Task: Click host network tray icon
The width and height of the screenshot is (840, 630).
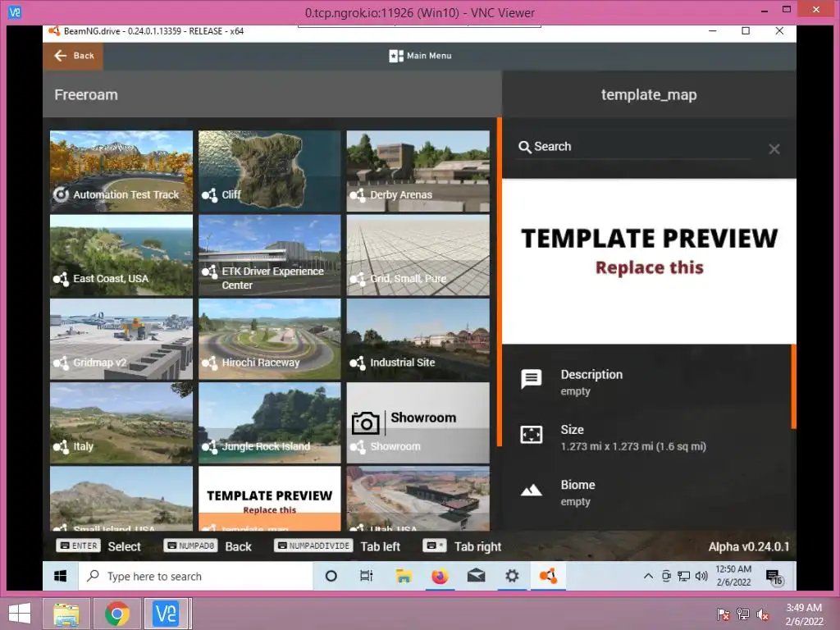Action: pyautogui.click(x=743, y=614)
